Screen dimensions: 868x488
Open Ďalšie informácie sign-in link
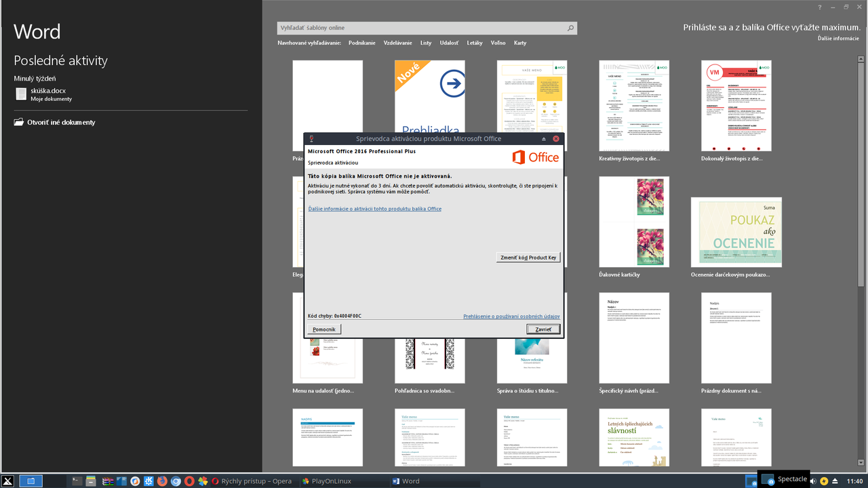838,39
